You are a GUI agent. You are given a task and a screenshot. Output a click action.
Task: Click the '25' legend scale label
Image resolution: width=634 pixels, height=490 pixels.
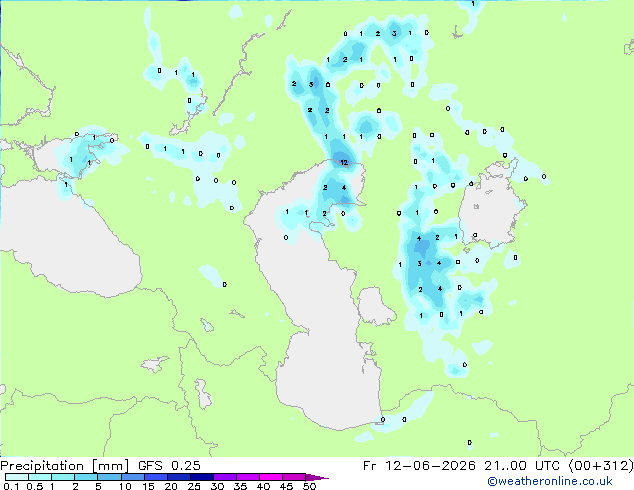194,486
